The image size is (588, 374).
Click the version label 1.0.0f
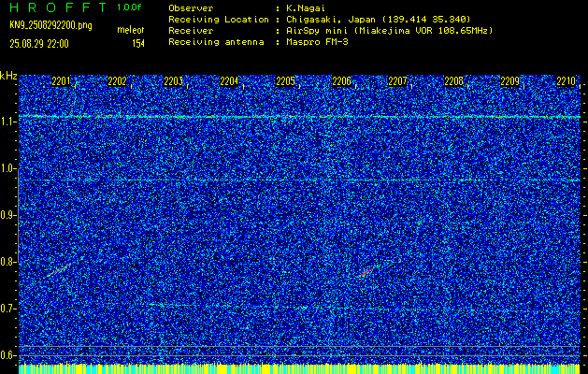(129, 7)
